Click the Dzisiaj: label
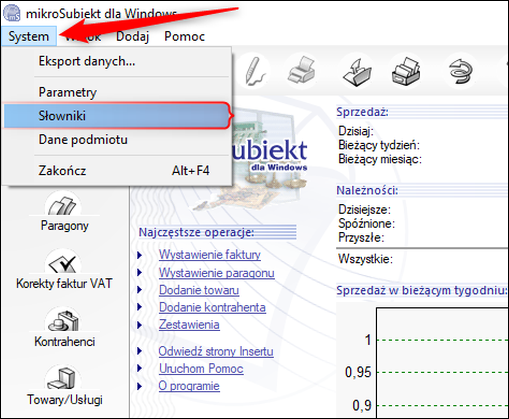509x419 pixels. pos(356,131)
